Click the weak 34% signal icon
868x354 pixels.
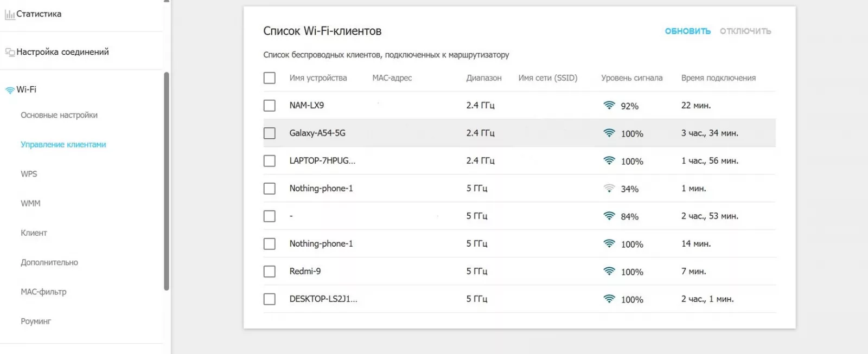pos(609,188)
